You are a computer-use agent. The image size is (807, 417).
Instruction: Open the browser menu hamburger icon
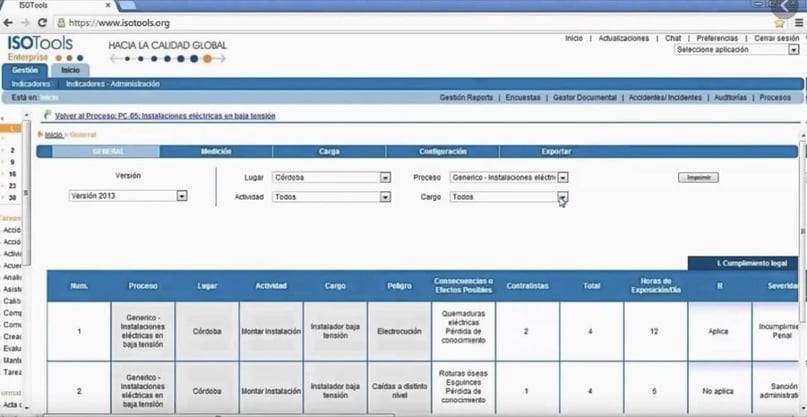click(799, 23)
